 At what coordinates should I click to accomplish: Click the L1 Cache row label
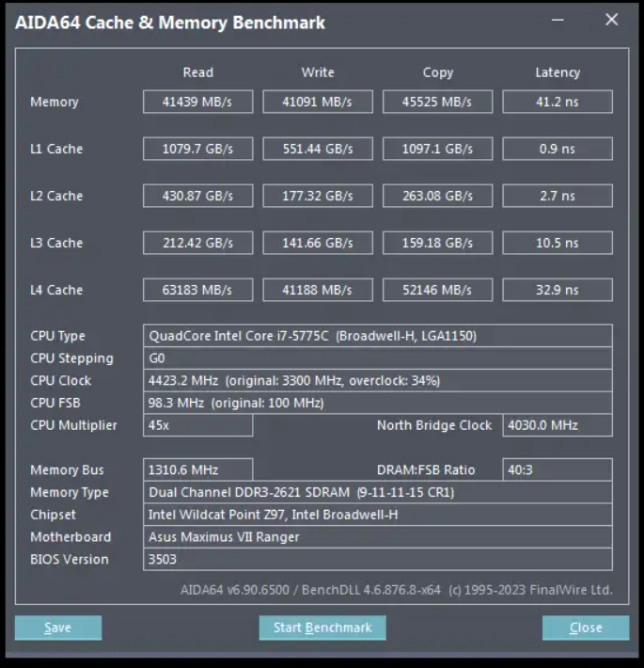tap(56, 149)
